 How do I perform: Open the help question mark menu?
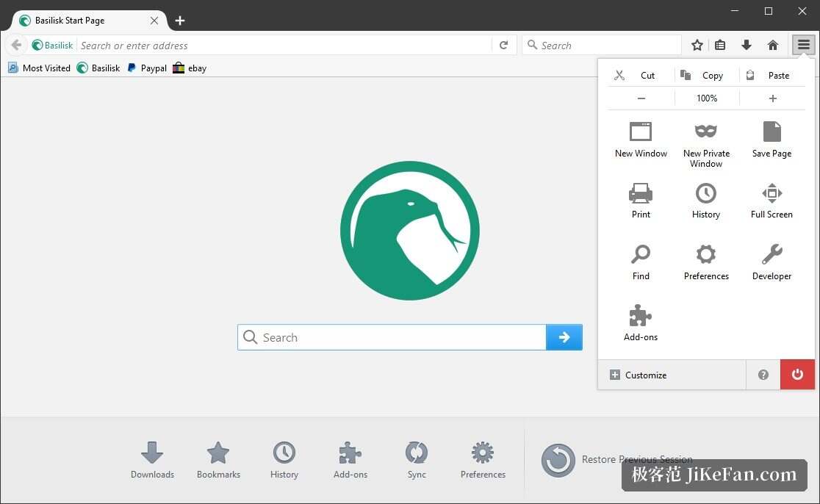pos(763,375)
